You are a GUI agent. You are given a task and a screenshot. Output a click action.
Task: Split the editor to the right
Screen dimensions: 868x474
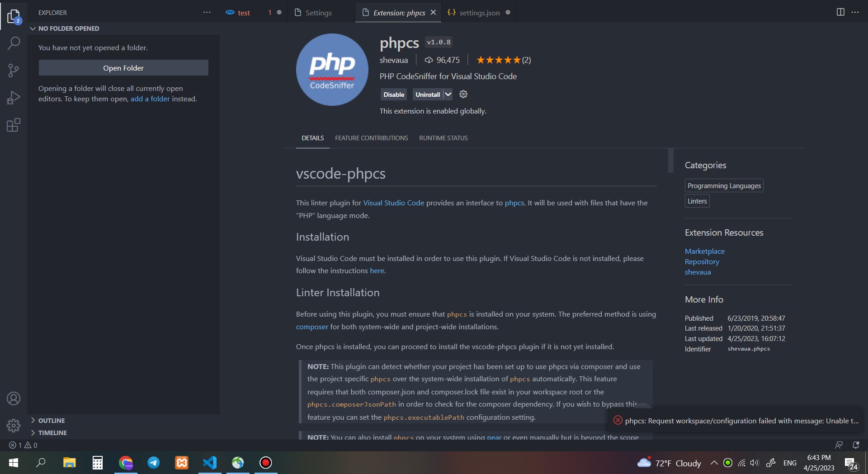[840, 12]
